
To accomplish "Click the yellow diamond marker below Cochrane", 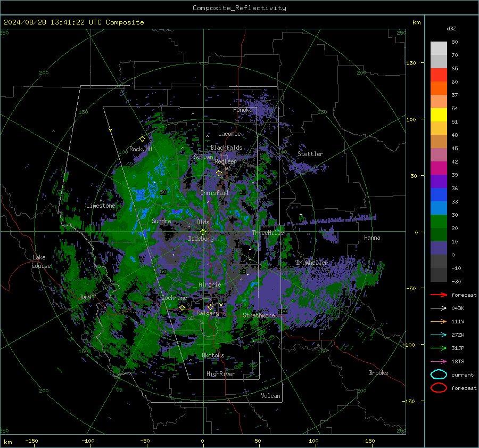I will tap(182, 307).
